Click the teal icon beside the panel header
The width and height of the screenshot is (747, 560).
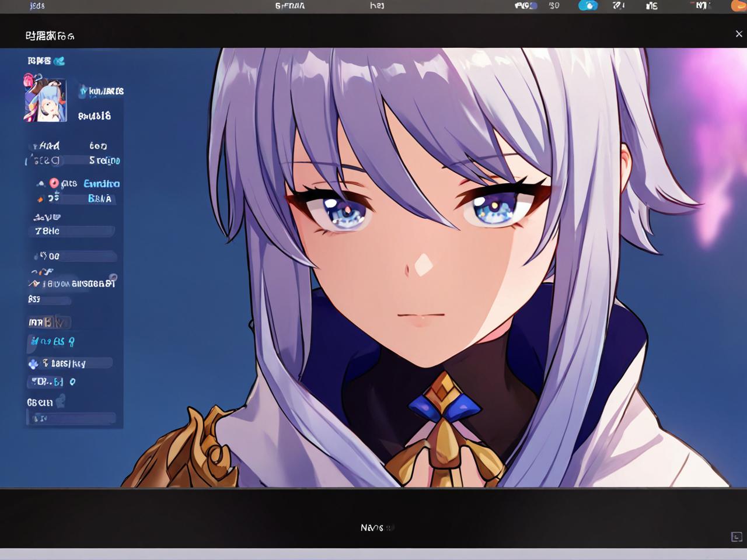tap(59, 61)
